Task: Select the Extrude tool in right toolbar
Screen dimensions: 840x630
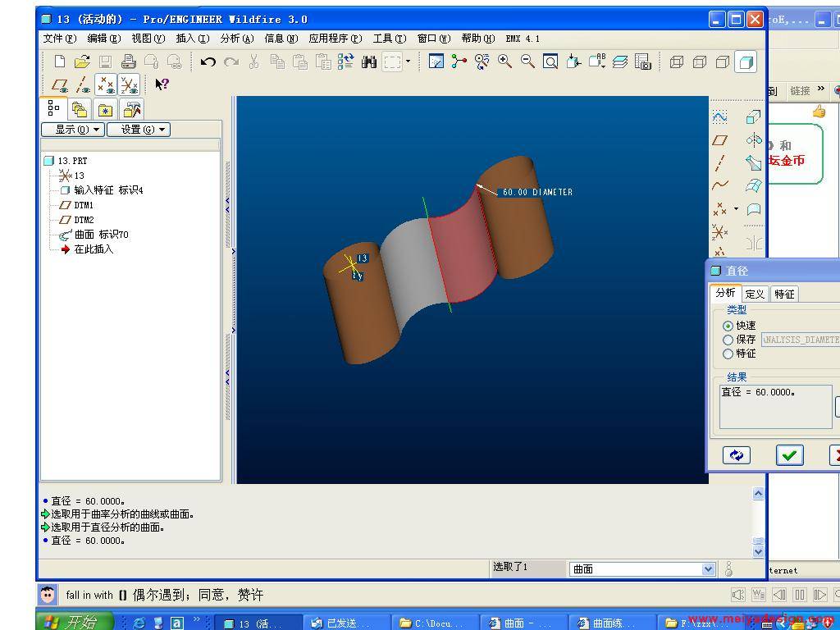Action: point(753,118)
